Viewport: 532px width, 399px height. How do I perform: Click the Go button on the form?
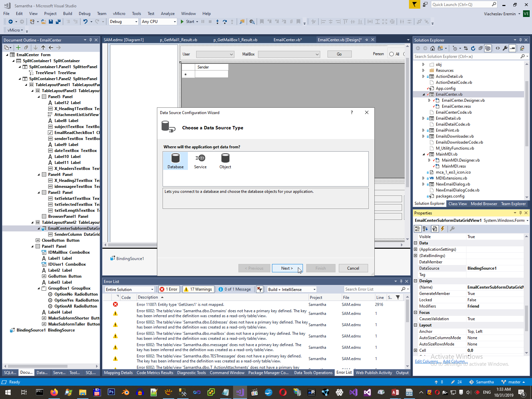pyautogui.click(x=339, y=54)
